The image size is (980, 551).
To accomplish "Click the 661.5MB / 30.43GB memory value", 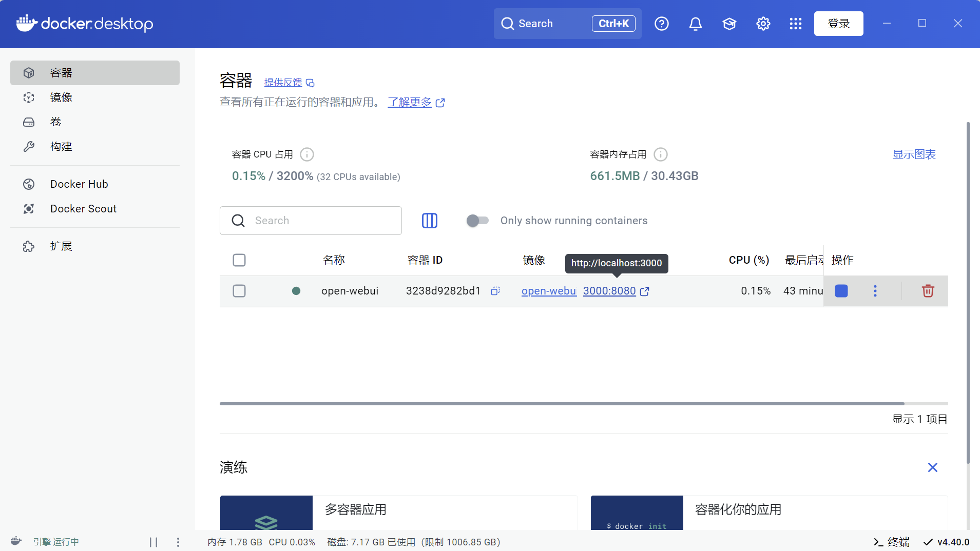I will point(644,176).
